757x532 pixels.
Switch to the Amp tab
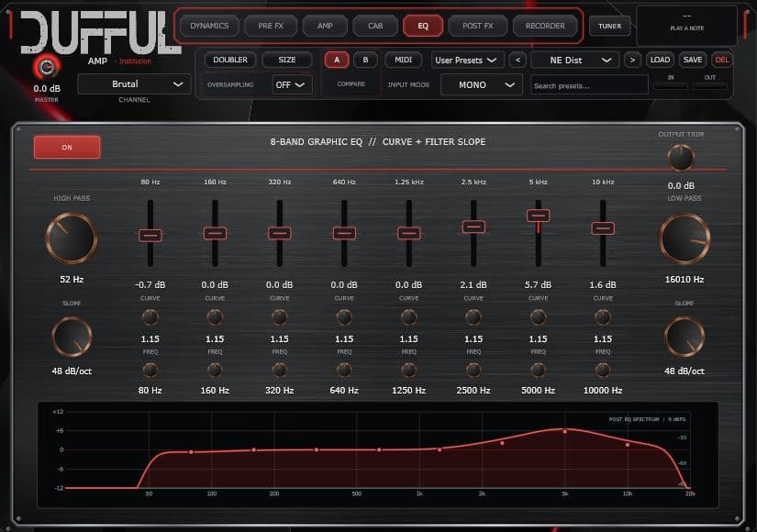[325, 26]
